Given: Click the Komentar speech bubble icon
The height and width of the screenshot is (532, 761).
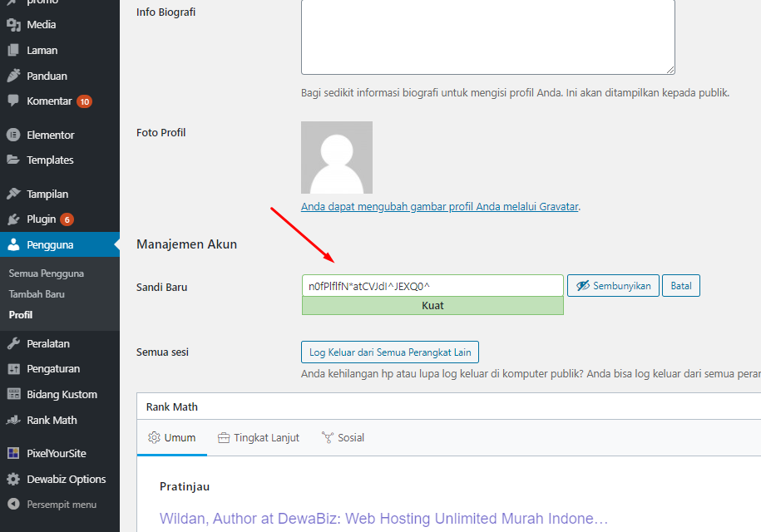Looking at the screenshot, I should coord(13,101).
